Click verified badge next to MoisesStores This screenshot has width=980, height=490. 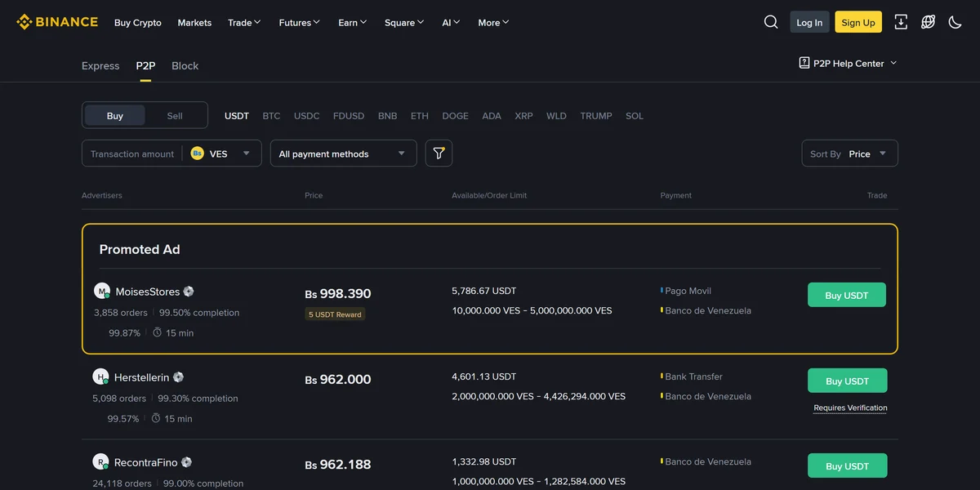[x=189, y=291]
